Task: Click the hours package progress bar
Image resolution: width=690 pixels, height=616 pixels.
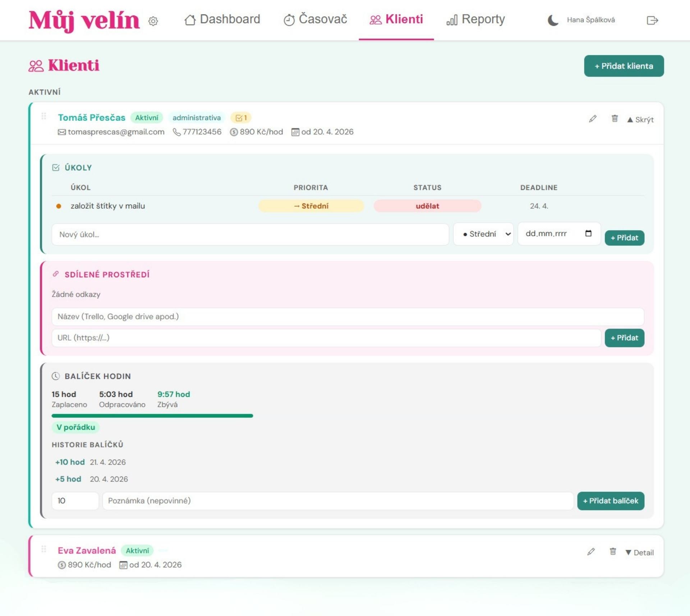Action: tap(152, 416)
